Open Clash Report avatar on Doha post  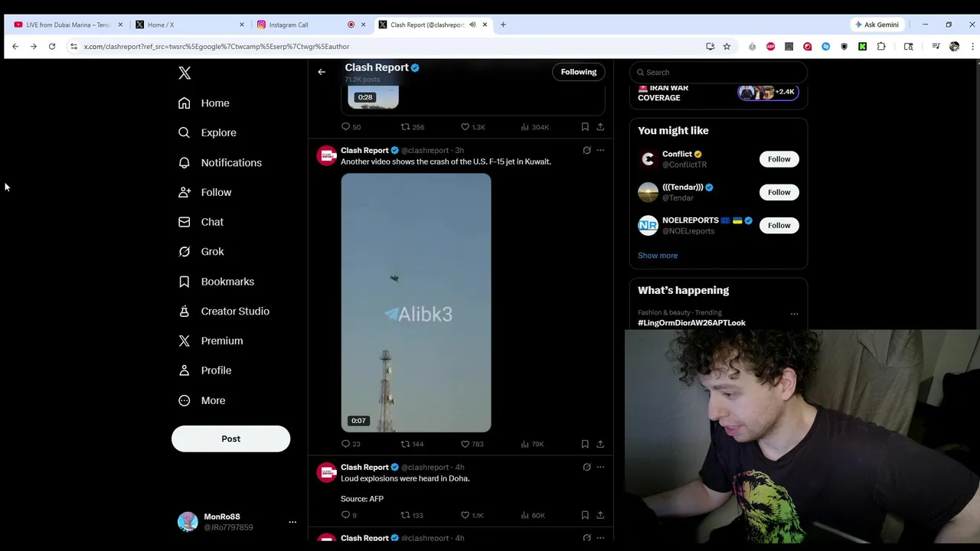(x=327, y=472)
